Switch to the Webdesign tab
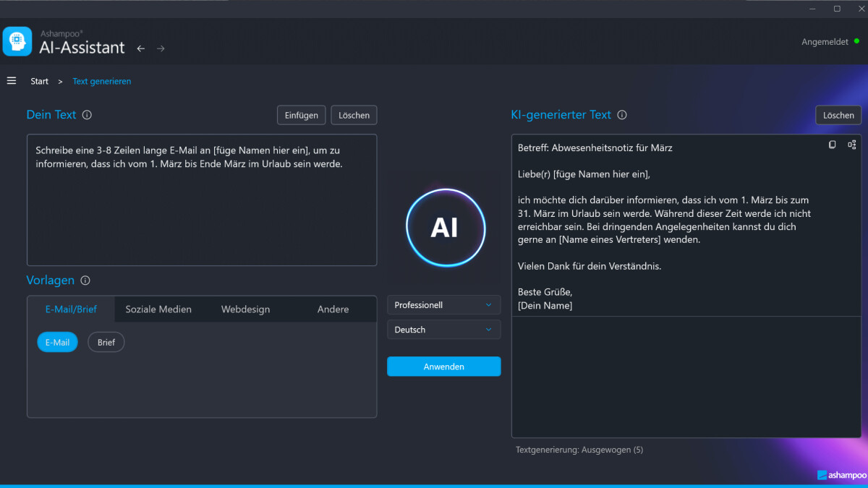 (246, 309)
